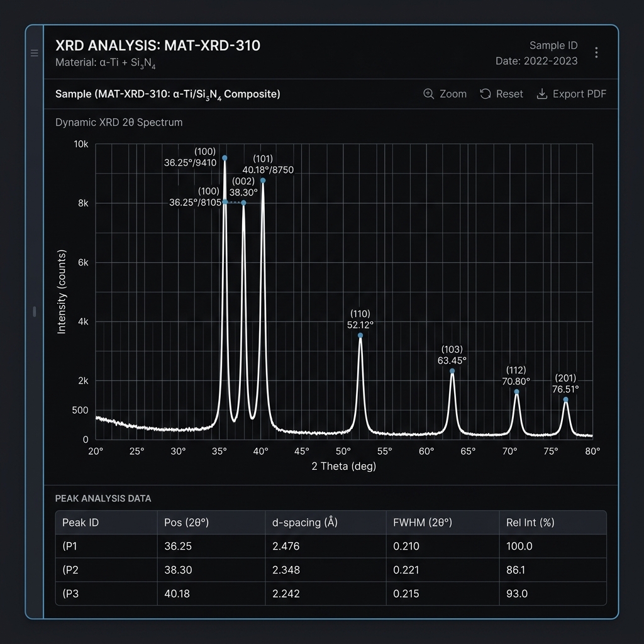
Task: Click the 'Material: α-Ti + Si3N4' subtitle
Action: point(106,63)
